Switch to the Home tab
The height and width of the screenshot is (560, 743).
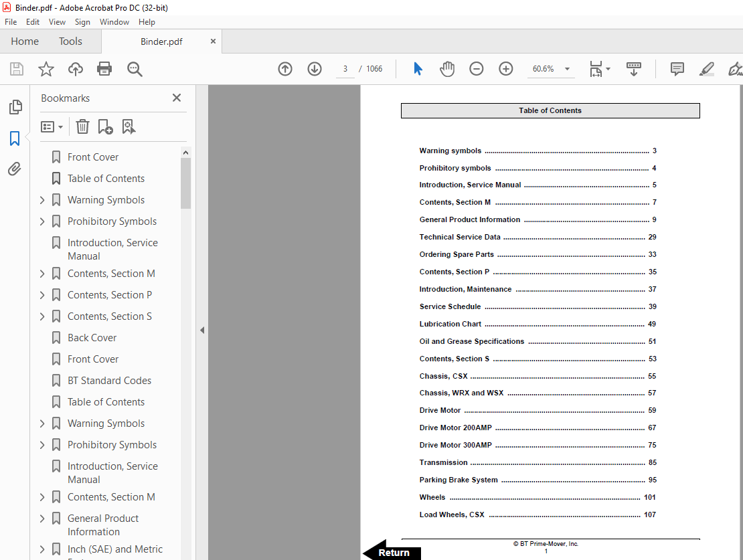[x=25, y=41]
